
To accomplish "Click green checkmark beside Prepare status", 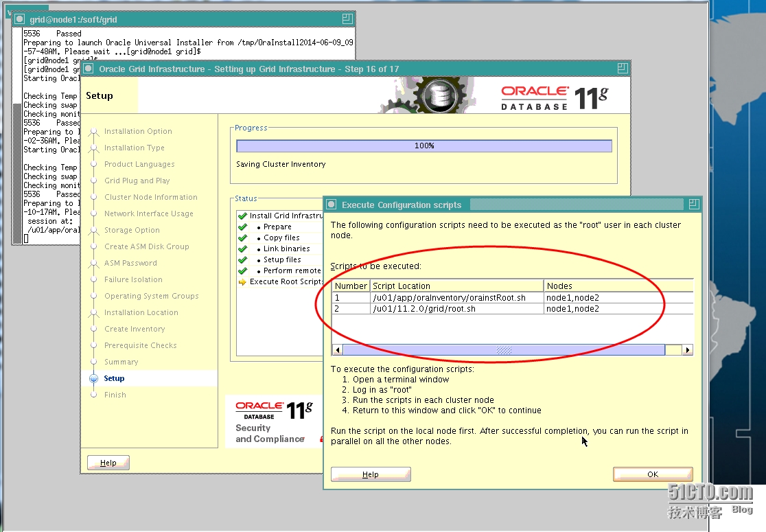I will pyautogui.click(x=242, y=227).
